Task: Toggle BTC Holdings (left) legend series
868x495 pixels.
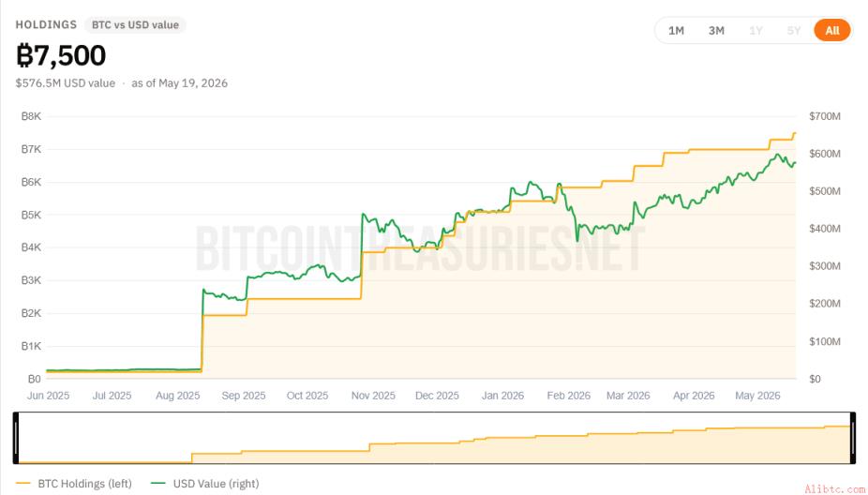Action: (x=84, y=484)
